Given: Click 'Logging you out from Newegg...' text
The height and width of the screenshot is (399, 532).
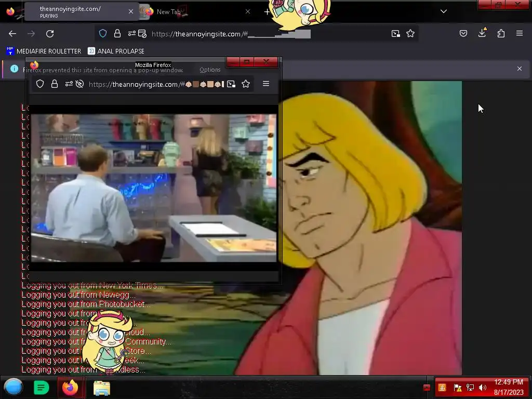Looking at the screenshot, I should pyautogui.click(x=78, y=295).
